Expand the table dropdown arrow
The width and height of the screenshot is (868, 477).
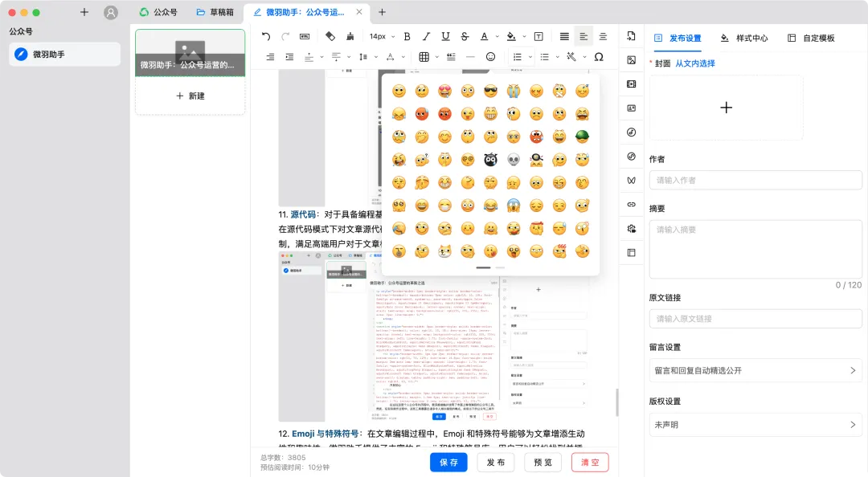click(x=436, y=57)
